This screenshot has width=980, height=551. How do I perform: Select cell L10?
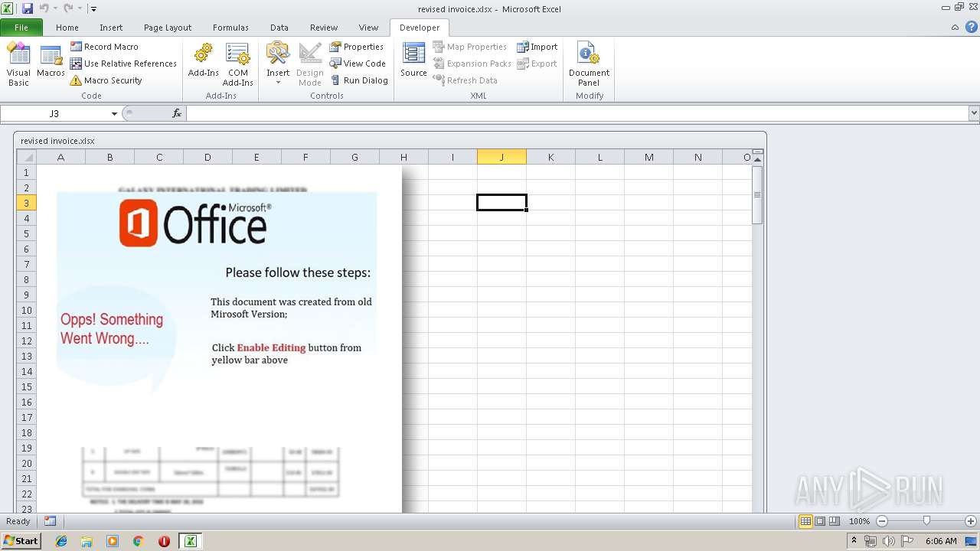coord(599,310)
